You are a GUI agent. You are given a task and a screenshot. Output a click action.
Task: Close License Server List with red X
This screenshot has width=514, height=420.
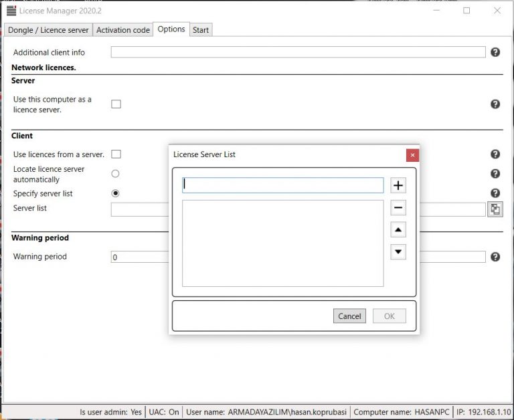412,155
